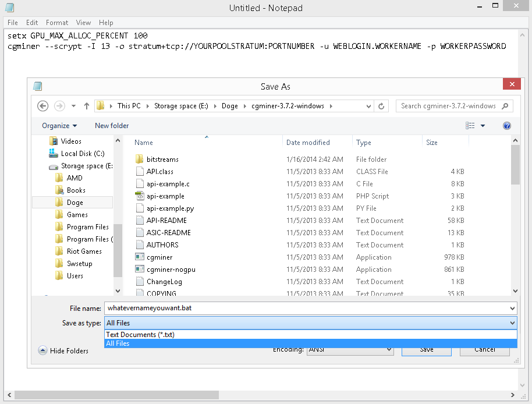Choose Text Documents (*.txt) type option
Screen dimensions: 532x404
point(140,335)
